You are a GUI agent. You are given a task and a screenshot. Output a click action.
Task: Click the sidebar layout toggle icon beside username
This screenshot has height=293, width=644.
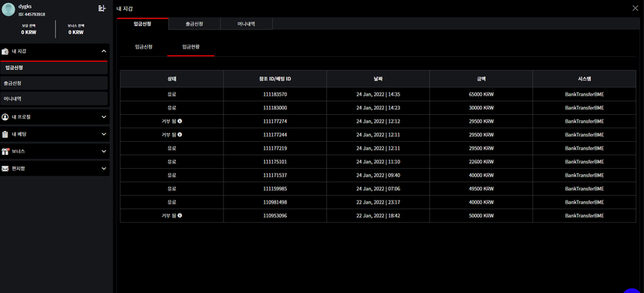[102, 8]
